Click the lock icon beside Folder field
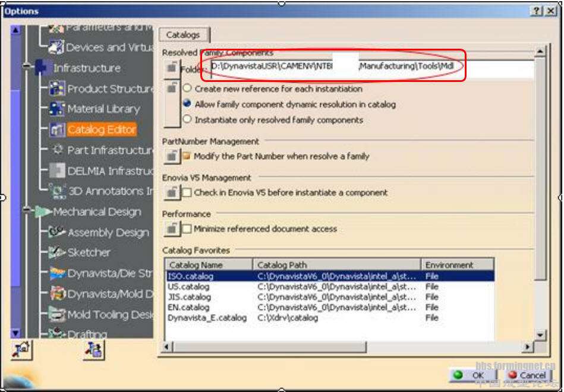 point(171,68)
